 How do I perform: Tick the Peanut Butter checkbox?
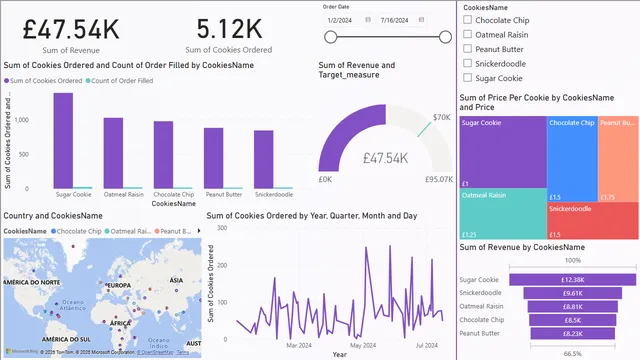(468, 49)
